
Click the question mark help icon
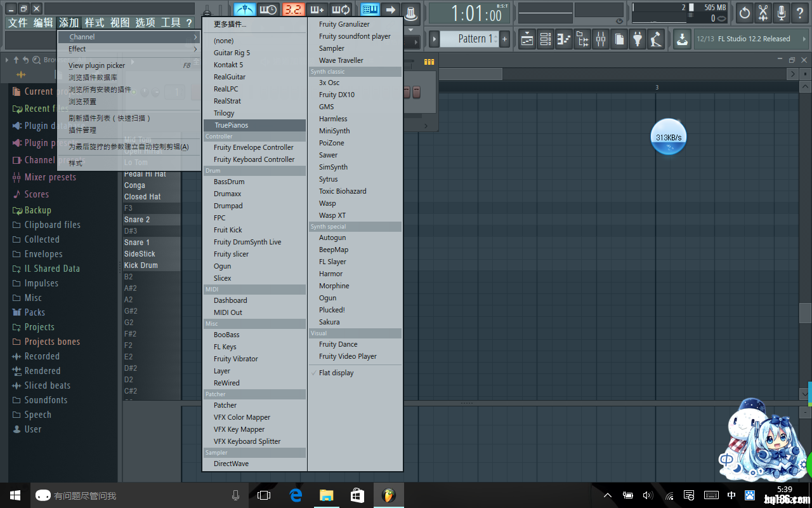click(800, 12)
